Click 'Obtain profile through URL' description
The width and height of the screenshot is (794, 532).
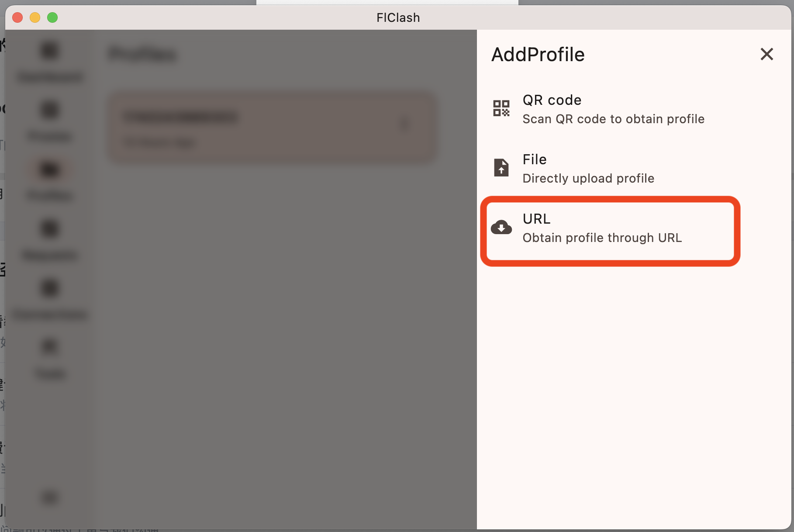point(602,238)
